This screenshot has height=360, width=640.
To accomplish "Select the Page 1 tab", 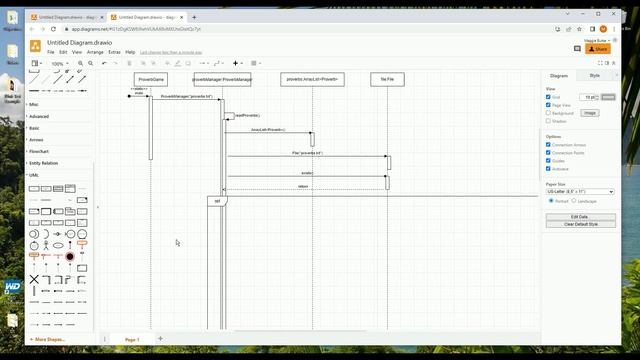I will 132,339.
